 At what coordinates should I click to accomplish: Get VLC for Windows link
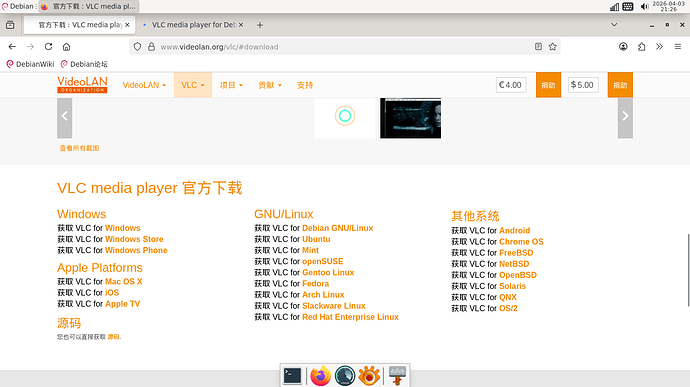(122, 228)
